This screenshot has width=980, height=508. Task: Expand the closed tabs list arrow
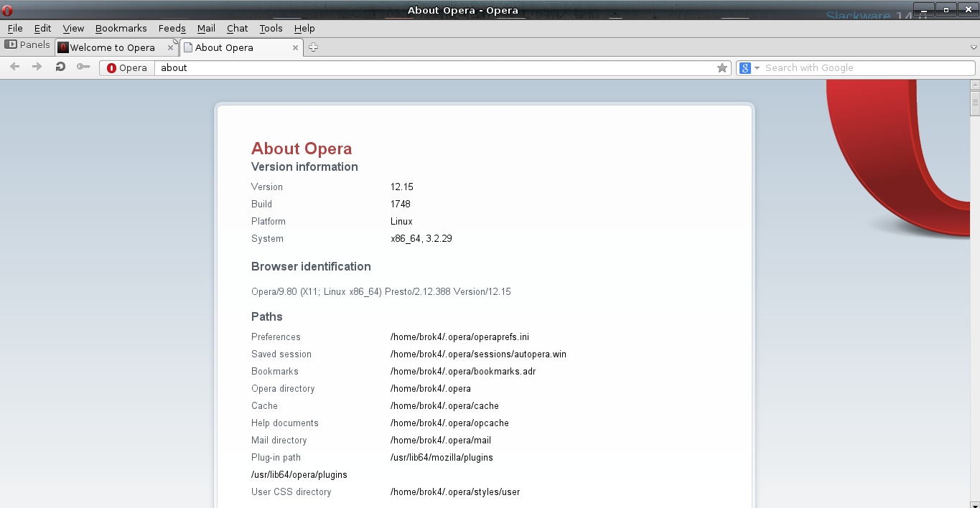pos(974,47)
